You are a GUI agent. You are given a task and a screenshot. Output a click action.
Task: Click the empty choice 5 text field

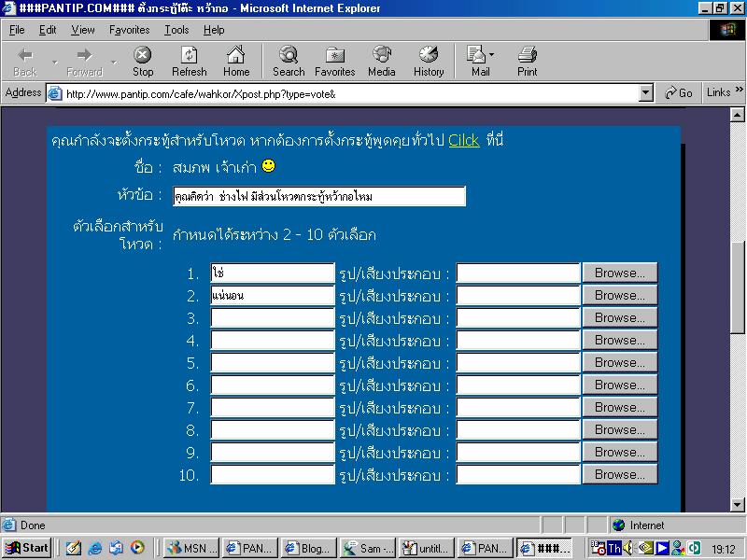tap(273, 362)
